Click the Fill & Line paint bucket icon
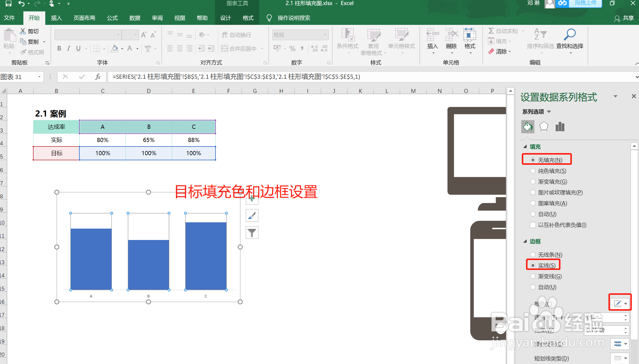This screenshot has width=639, height=364. [x=528, y=127]
